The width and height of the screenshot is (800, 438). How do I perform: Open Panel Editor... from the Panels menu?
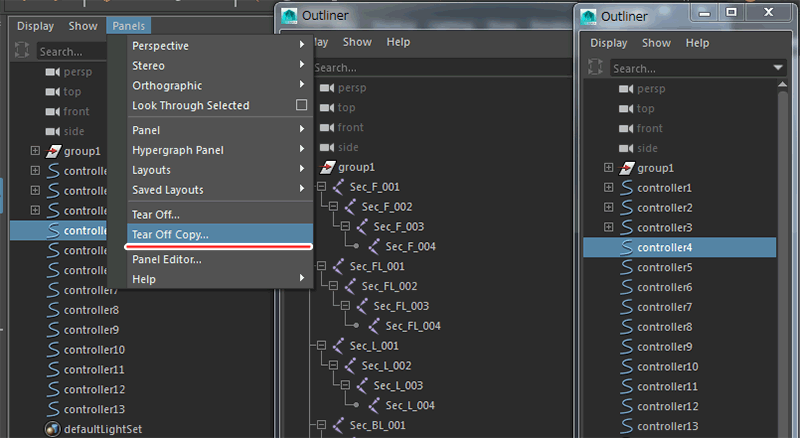tap(167, 259)
